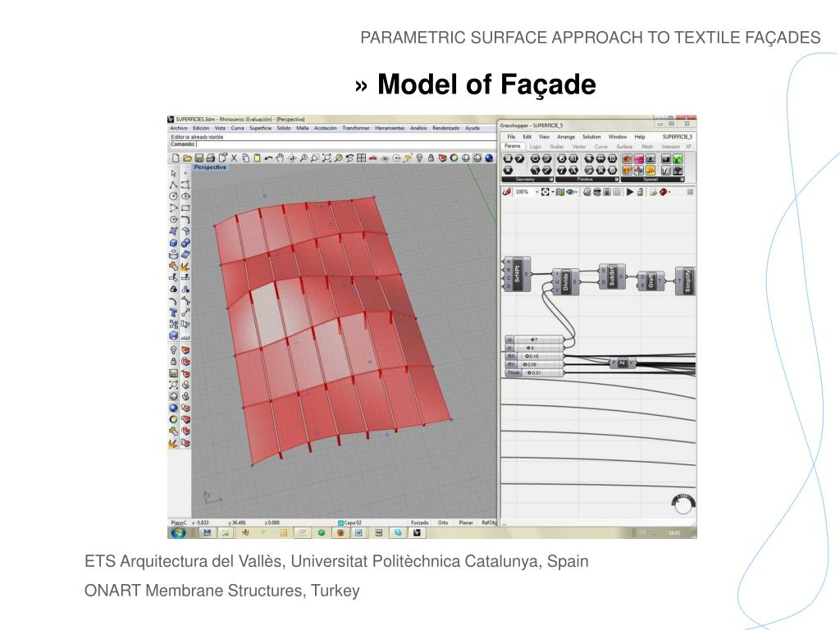Select the Text tool in Rhino sidebar
This screenshot has width=840, height=630.
(x=174, y=313)
